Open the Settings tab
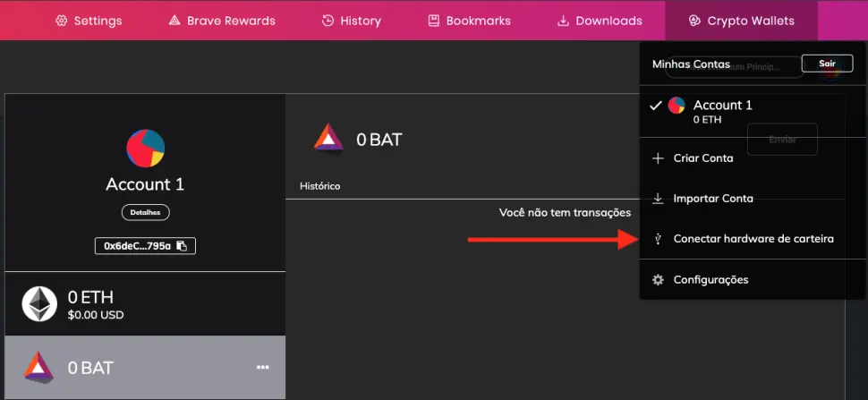Image resolution: width=868 pixels, height=400 pixels. coord(89,21)
